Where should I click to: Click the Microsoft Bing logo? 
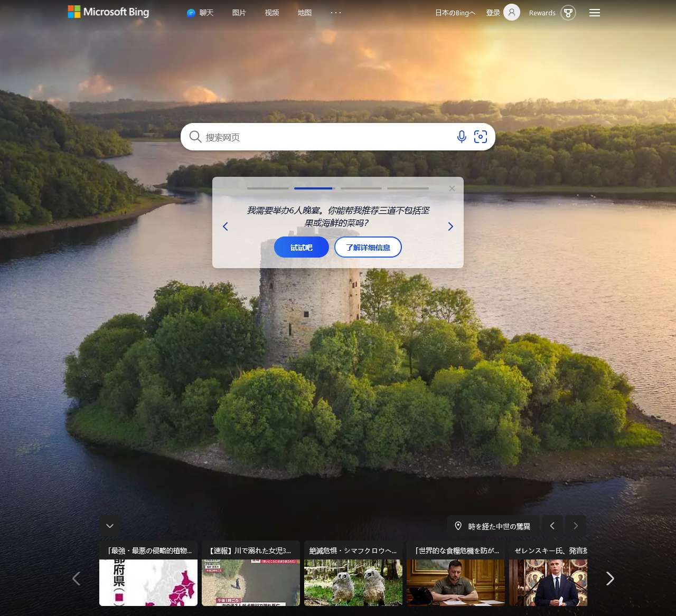(x=108, y=12)
